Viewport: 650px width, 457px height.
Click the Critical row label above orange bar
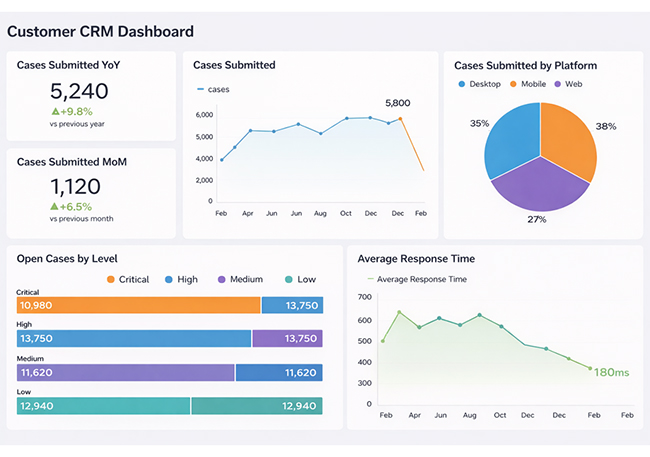click(28, 292)
